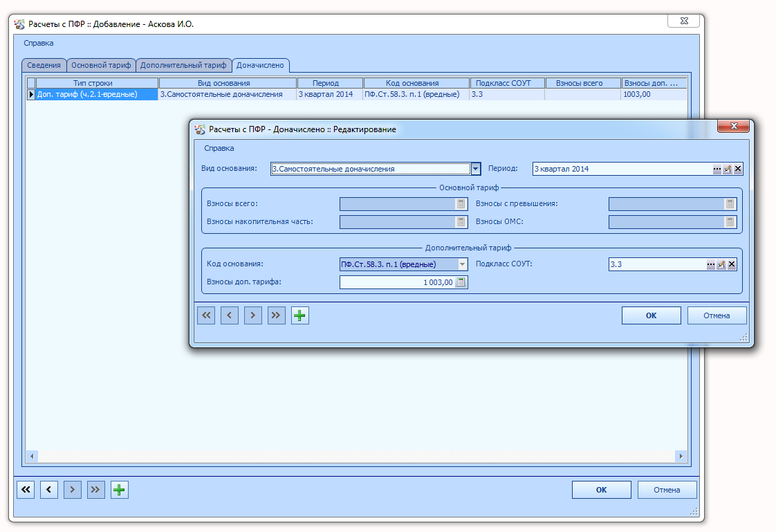776x532 pixels.
Task: Go to previous record in the edit dialog
Action: [x=229, y=315]
